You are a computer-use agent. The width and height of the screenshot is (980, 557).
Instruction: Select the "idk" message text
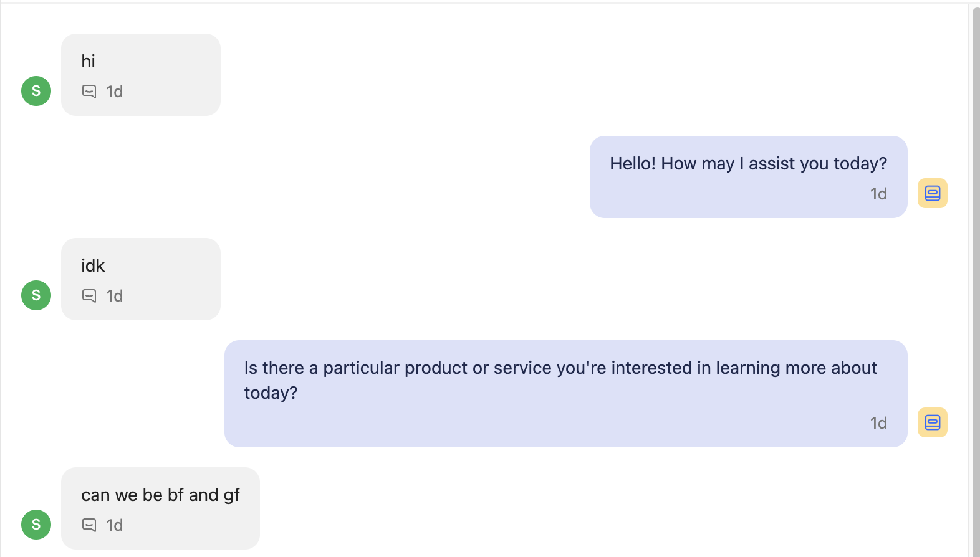pos(93,265)
